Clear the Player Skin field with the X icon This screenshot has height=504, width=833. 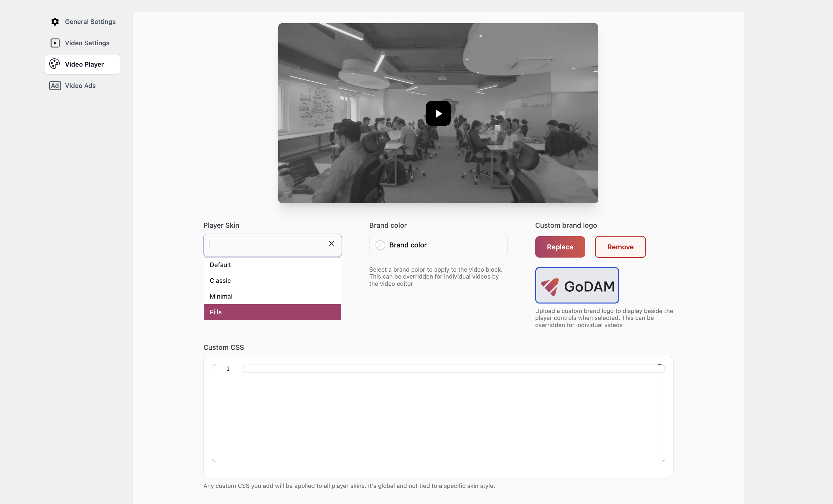click(x=331, y=243)
